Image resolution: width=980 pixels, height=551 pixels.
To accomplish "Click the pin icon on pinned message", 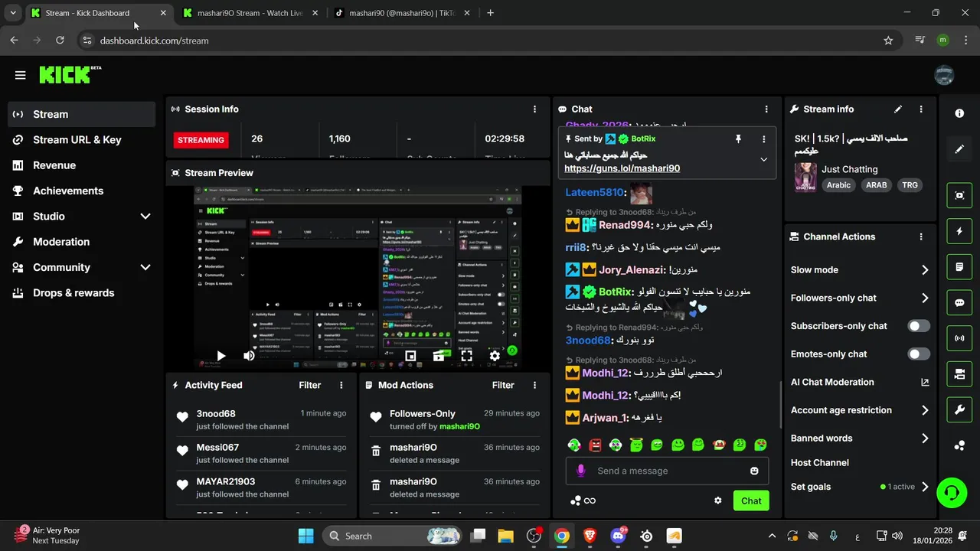I will pos(738,139).
